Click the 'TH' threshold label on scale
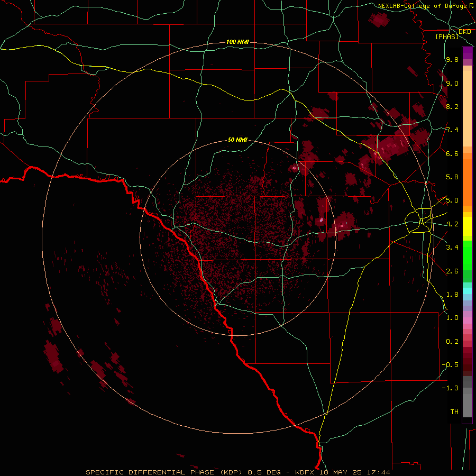 (454, 411)
